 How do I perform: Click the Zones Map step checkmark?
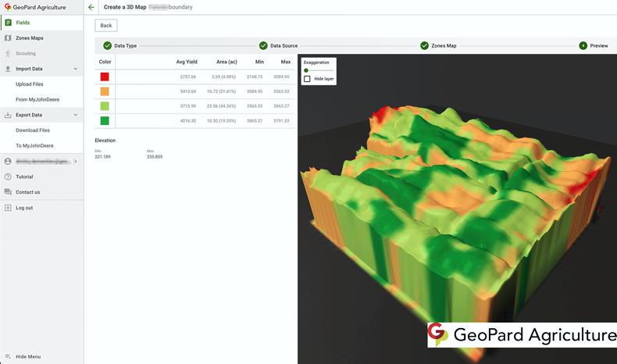(424, 45)
